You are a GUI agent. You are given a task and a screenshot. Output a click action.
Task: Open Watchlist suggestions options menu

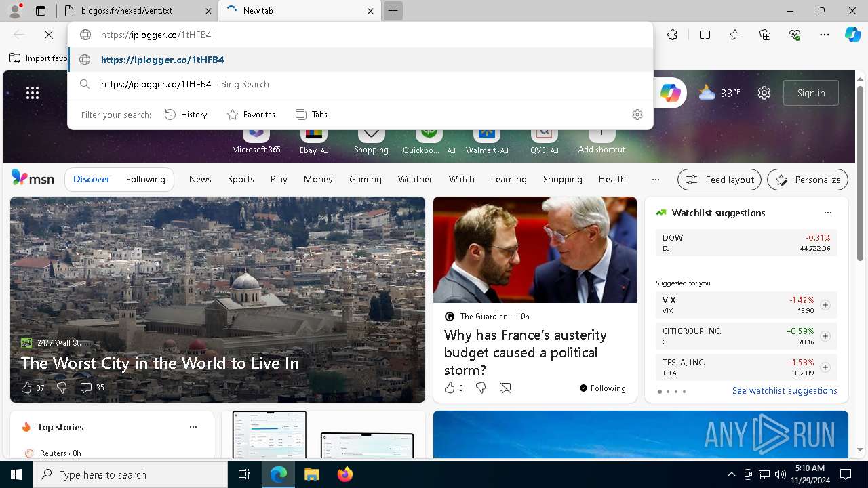[827, 213]
